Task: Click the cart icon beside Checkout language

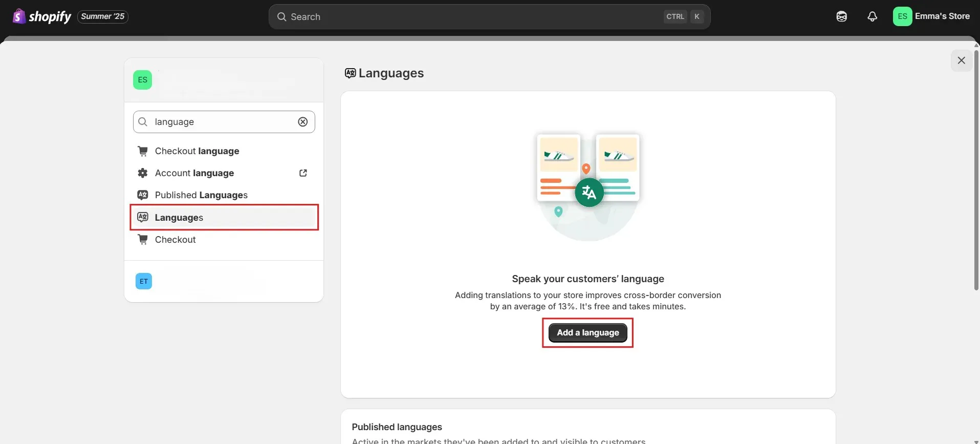Action: [143, 151]
